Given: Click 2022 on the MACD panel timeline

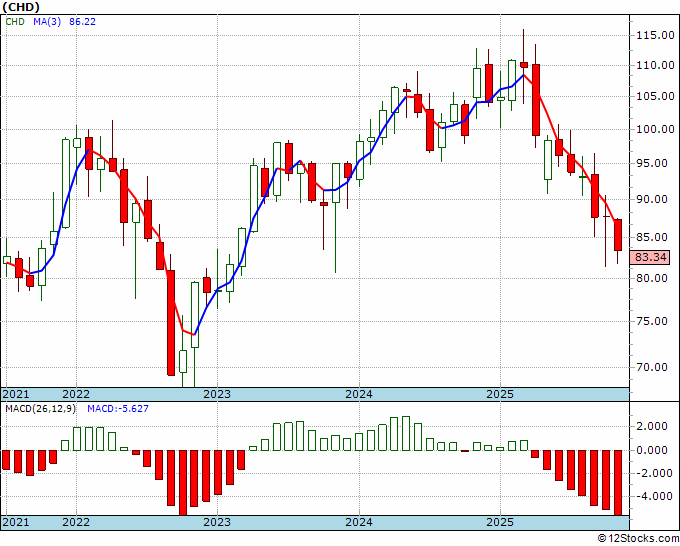Looking at the screenshot, I should [76, 522].
